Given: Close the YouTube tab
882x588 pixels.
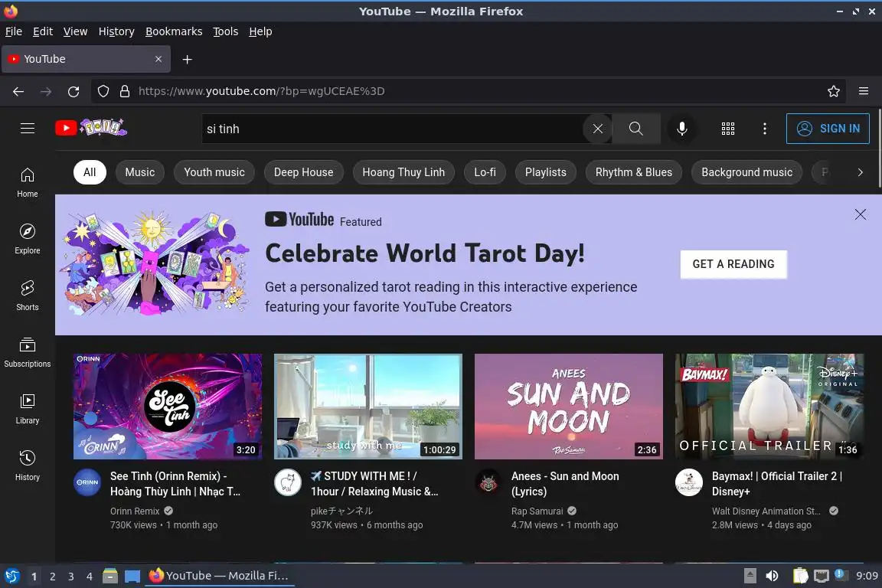Looking at the screenshot, I should pyautogui.click(x=158, y=59).
